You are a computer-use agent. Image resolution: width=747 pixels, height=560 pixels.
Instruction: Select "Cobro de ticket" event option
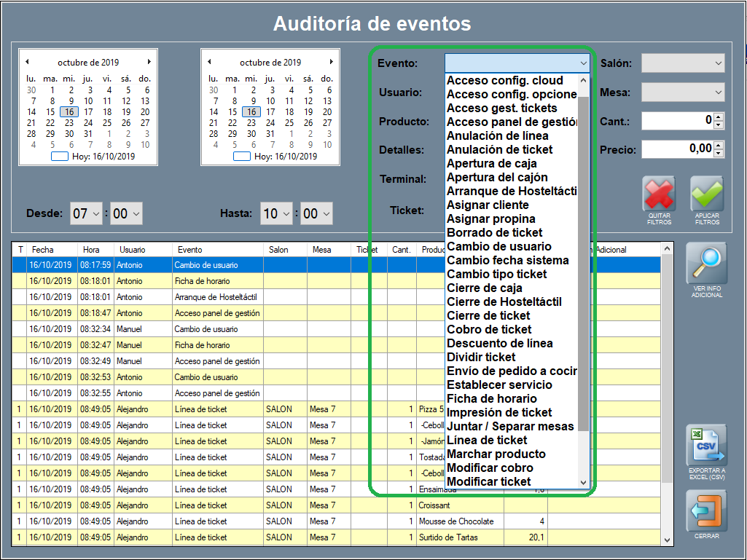[489, 329]
